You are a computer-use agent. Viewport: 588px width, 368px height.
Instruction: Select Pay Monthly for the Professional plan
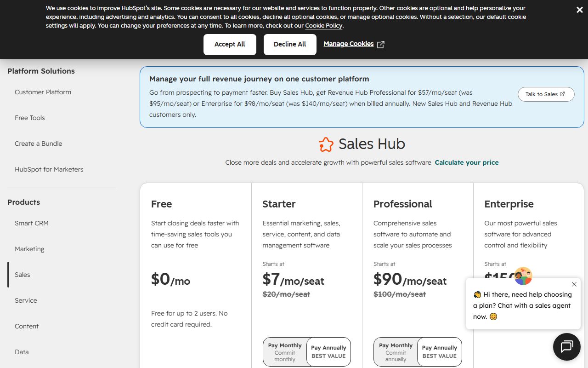(x=396, y=352)
